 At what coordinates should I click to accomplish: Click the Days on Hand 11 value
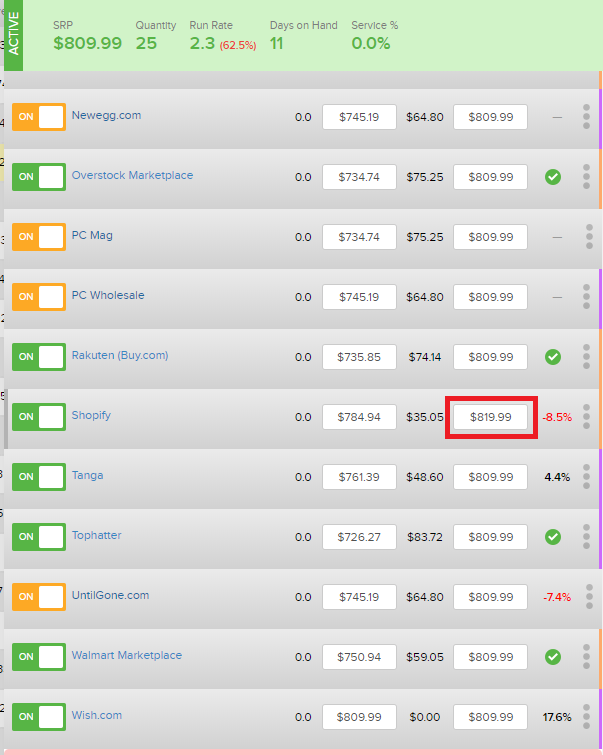point(276,43)
